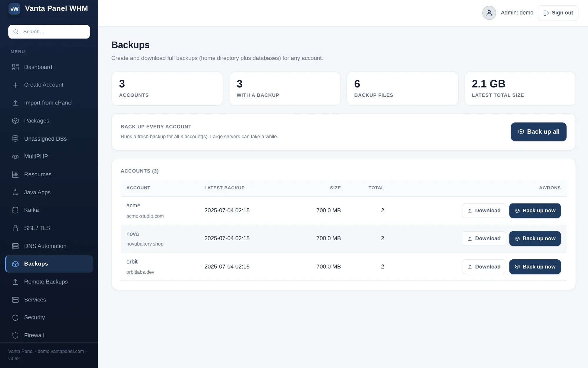This screenshot has height=368, width=588.
Task: Download the nova backup
Action: click(x=484, y=238)
